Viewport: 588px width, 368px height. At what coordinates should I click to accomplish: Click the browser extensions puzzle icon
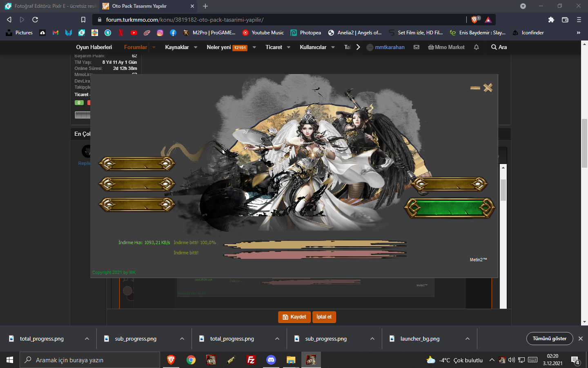coord(551,20)
